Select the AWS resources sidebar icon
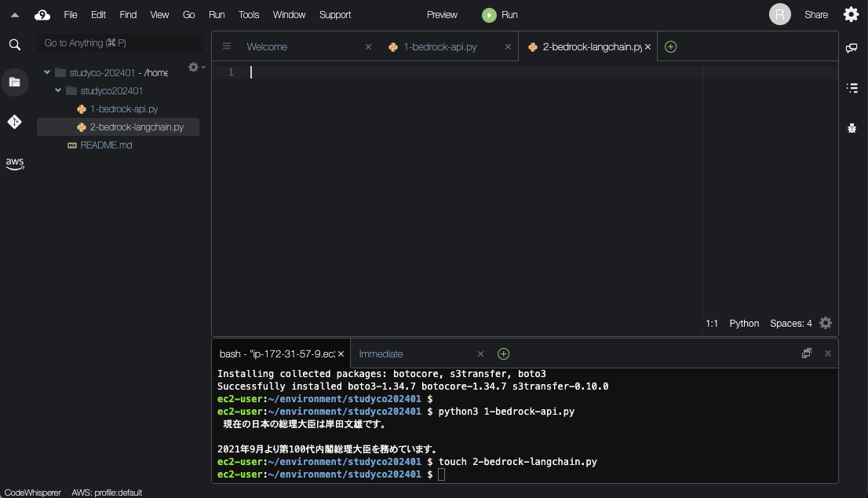 (x=15, y=163)
